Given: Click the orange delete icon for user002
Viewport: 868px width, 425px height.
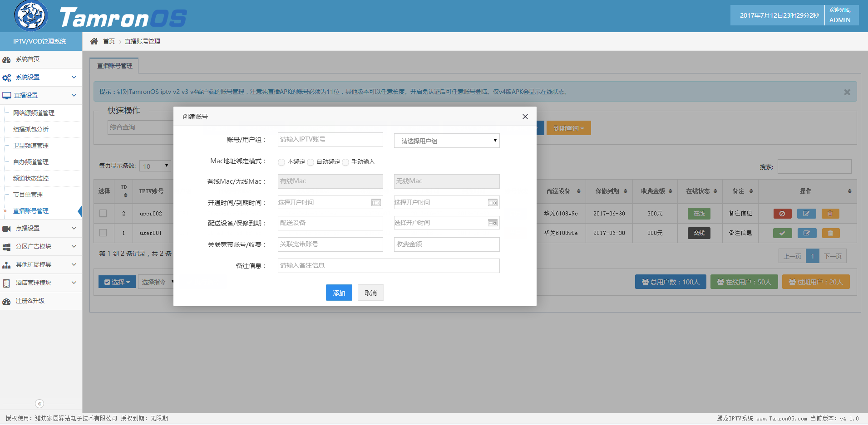Looking at the screenshot, I should pyautogui.click(x=830, y=214).
